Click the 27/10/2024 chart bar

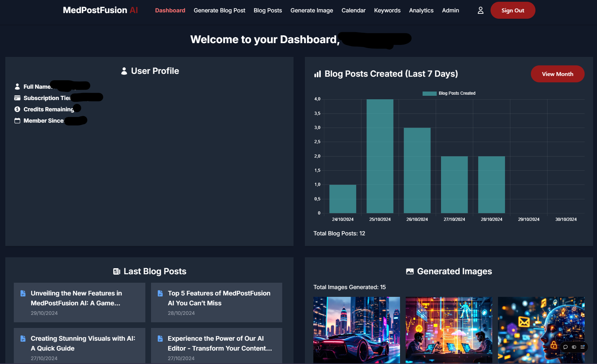pos(454,185)
